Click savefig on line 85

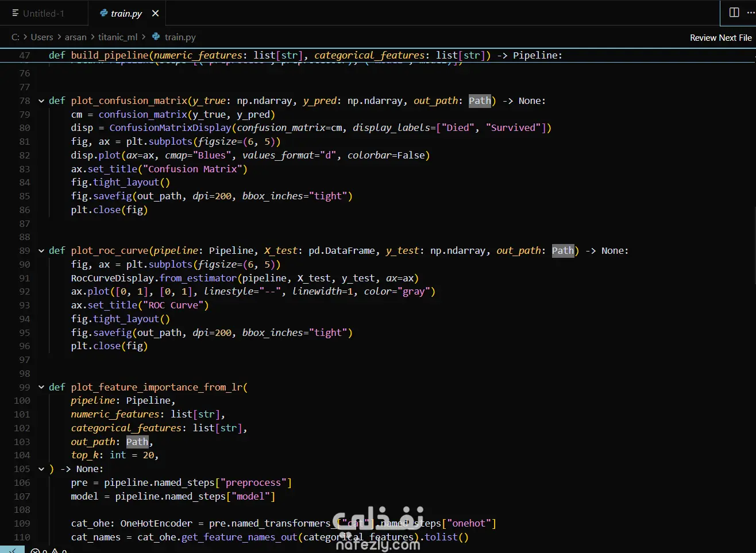tap(113, 196)
